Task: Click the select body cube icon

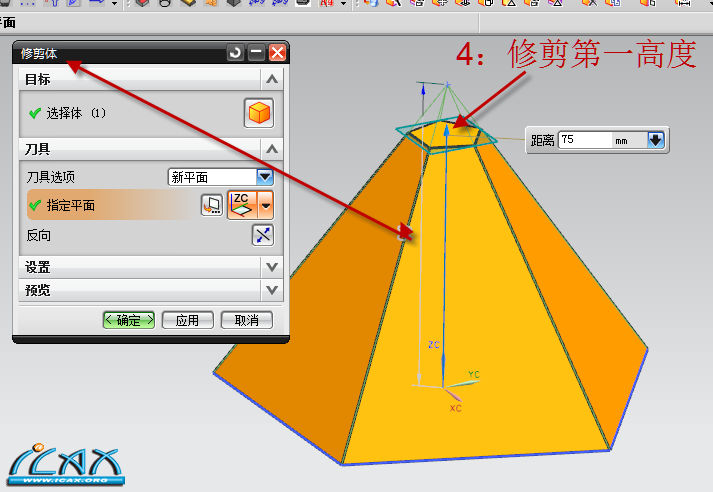Action: [259, 113]
